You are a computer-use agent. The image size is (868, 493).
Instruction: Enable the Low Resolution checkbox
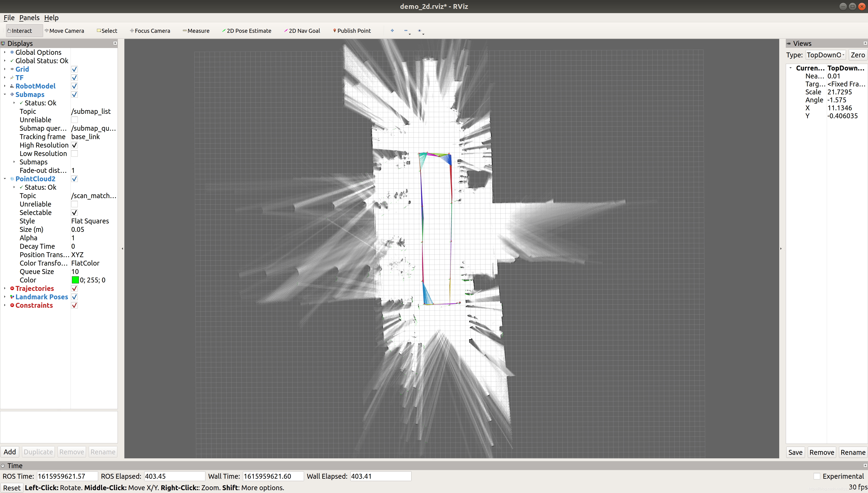74,153
